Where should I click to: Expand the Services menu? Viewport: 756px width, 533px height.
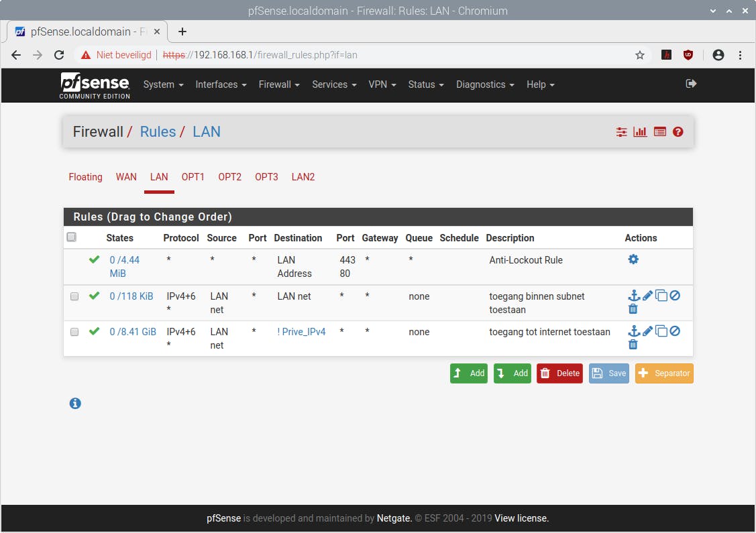[334, 85]
